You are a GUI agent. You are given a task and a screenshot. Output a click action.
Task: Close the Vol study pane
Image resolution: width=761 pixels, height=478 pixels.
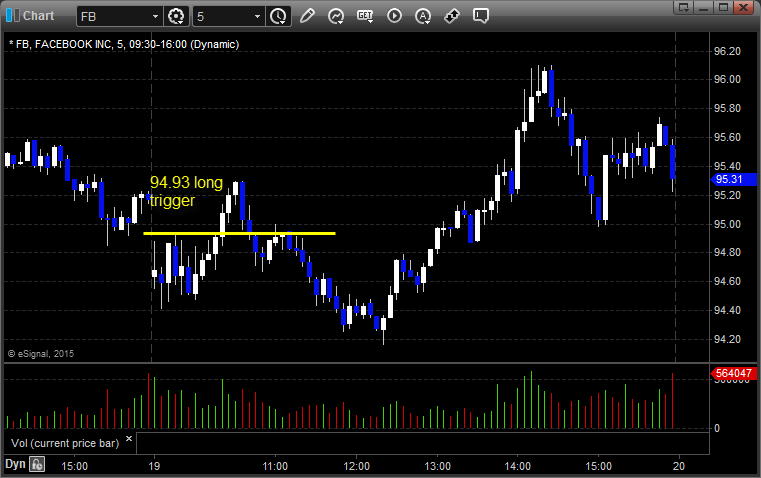(x=129, y=438)
